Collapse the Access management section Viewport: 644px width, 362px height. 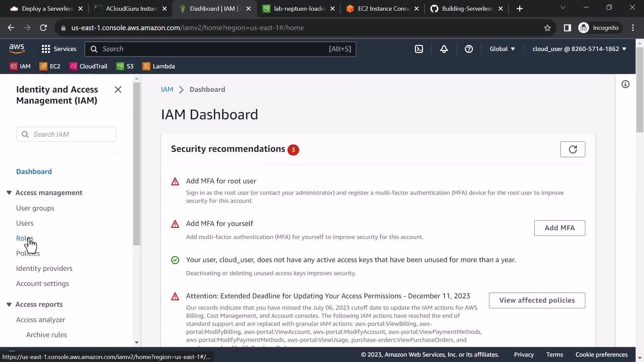(x=9, y=193)
